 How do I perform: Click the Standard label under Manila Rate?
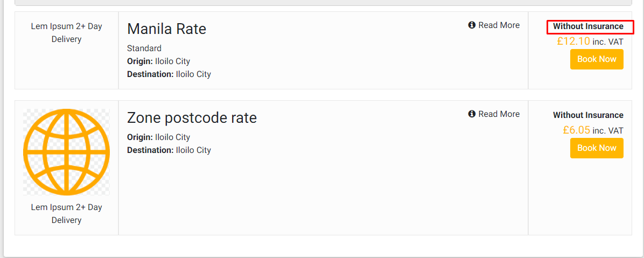pyautogui.click(x=144, y=48)
